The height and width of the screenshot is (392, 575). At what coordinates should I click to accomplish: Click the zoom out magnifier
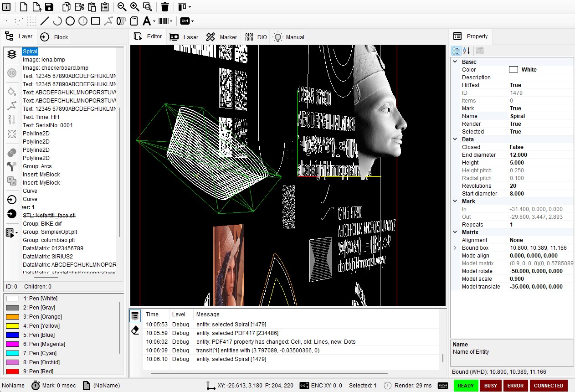pos(122,7)
